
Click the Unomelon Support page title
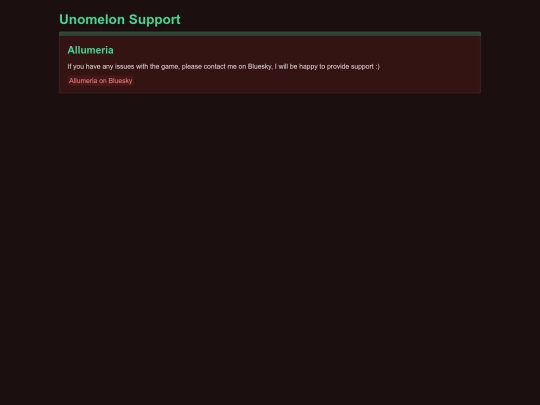click(x=120, y=20)
